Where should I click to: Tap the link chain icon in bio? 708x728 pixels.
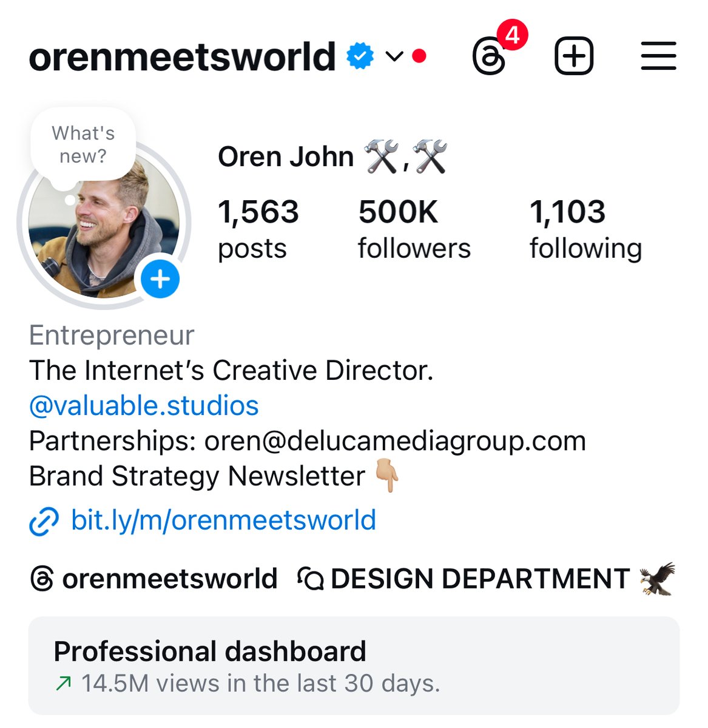tap(44, 521)
